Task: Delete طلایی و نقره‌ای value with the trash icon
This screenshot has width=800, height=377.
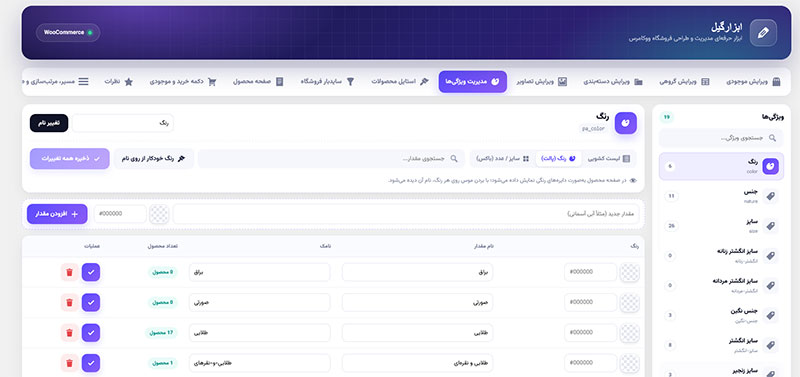Action: point(69,363)
